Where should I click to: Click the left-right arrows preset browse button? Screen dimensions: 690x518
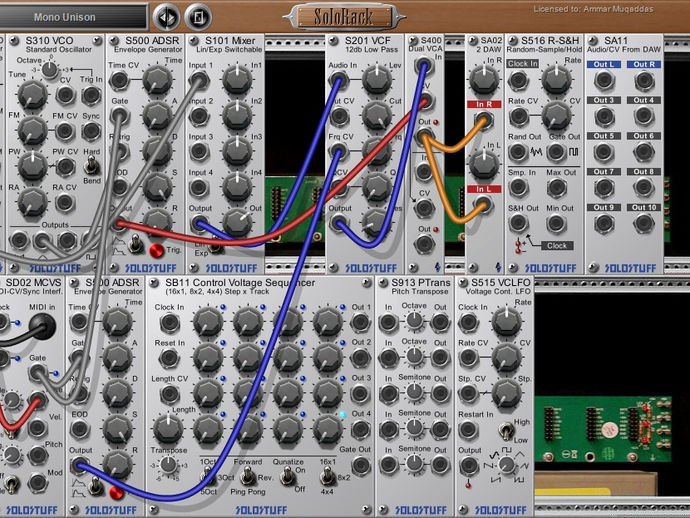[x=166, y=18]
